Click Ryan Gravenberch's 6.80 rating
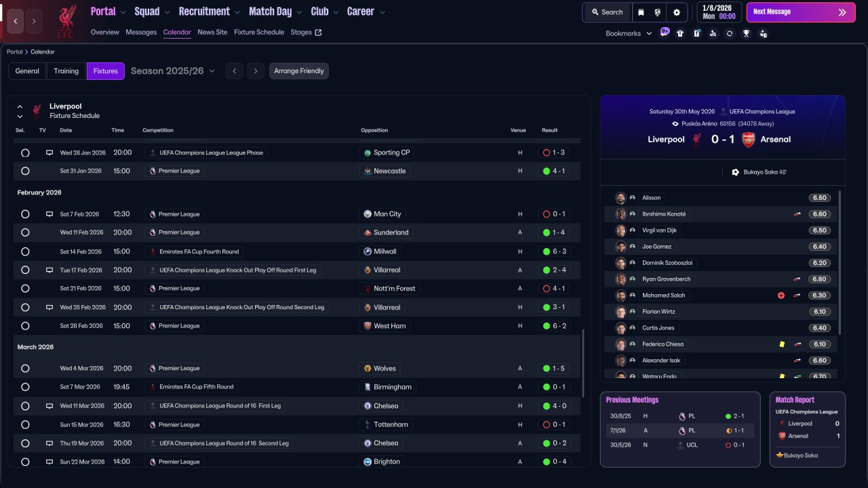This screenshot has height=488, width=868. pos(819,279)
